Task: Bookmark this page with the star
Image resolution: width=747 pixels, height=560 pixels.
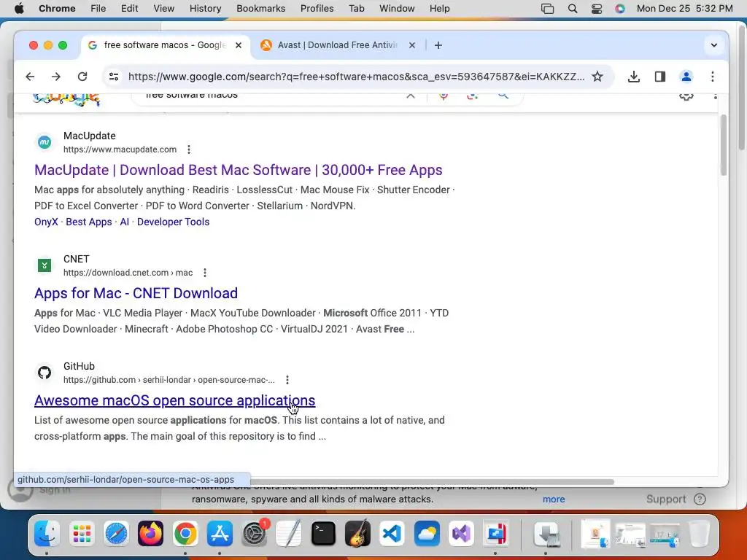Action: 597,77
